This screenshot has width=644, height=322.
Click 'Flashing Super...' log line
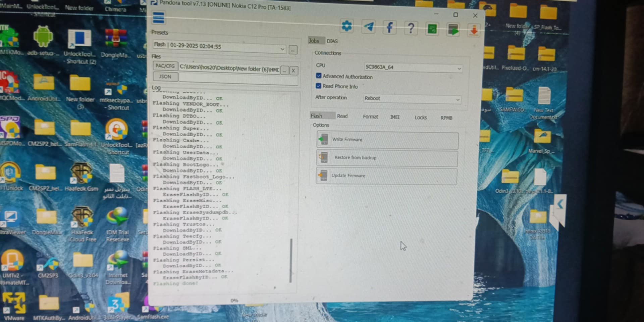coord(181,128)
